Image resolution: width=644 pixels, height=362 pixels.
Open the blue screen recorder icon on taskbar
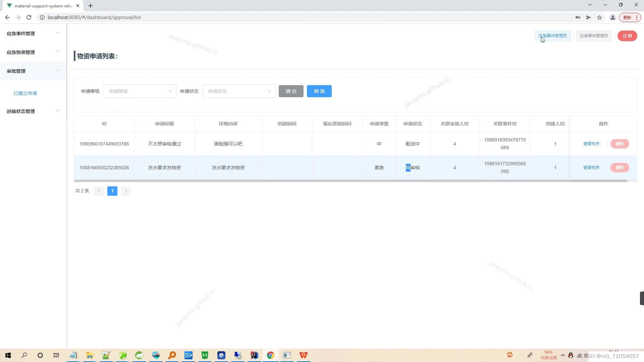[189, 355]
